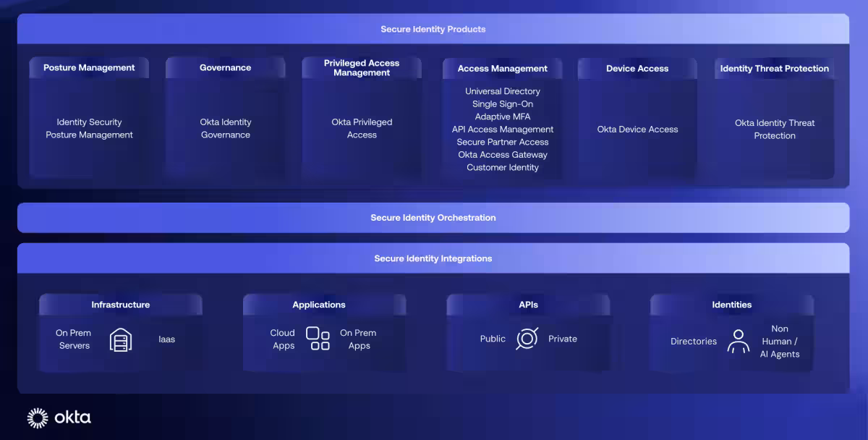Image resolution: width=868 pixels, height=440 pixels.
Task: Select the Posture Management card header
Action: point(89,68)
